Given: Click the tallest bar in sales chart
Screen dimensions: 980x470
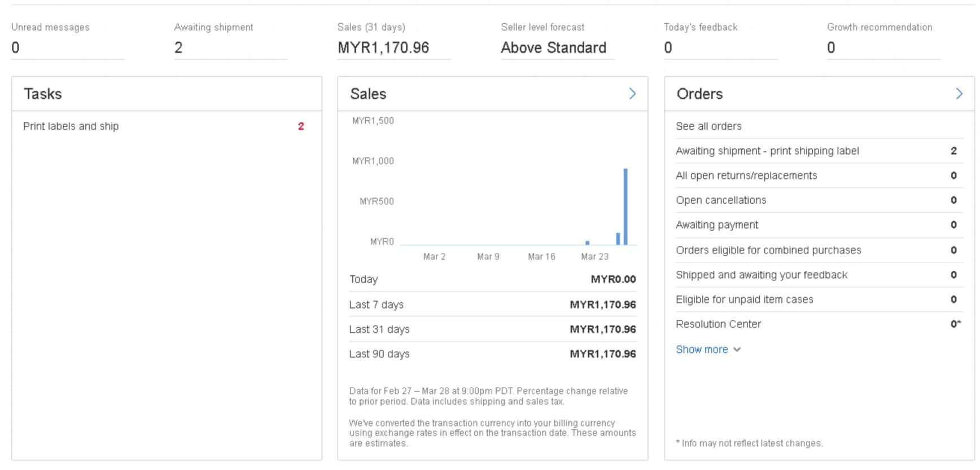Looking at the screenshot, I should (625, 207).
